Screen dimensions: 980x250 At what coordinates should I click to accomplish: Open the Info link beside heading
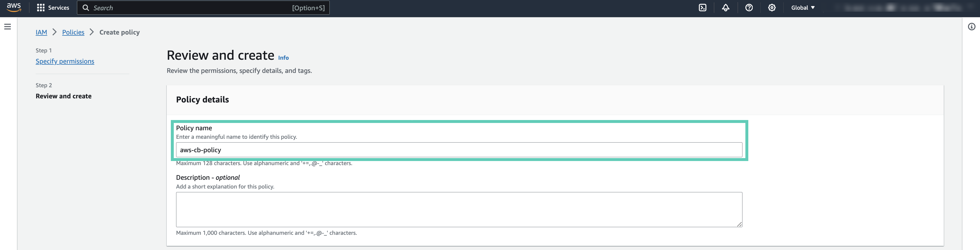tap(283, 58)
